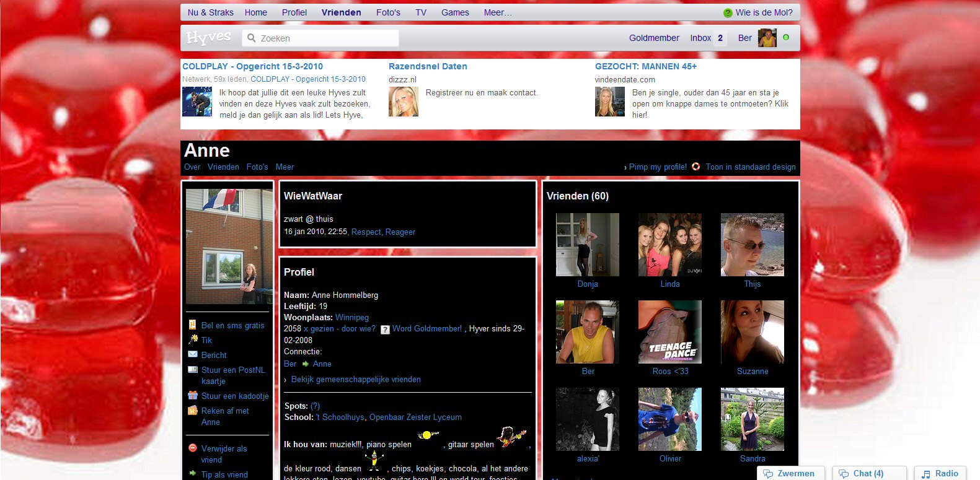
Task: Switch to Foto's tab on Anne's profile
Action: (x=257, y=167)
